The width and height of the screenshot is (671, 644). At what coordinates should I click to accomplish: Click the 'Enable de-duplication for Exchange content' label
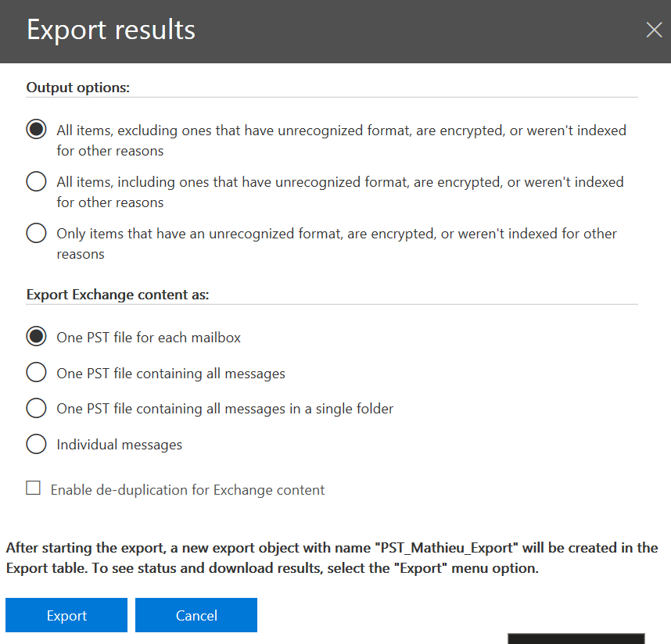point(188,490)
